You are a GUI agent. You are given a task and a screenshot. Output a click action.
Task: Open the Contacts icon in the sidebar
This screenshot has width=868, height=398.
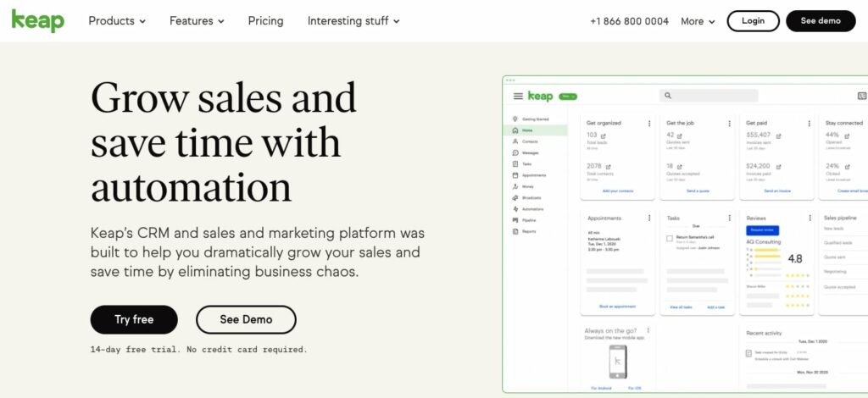tap(516, 141)
